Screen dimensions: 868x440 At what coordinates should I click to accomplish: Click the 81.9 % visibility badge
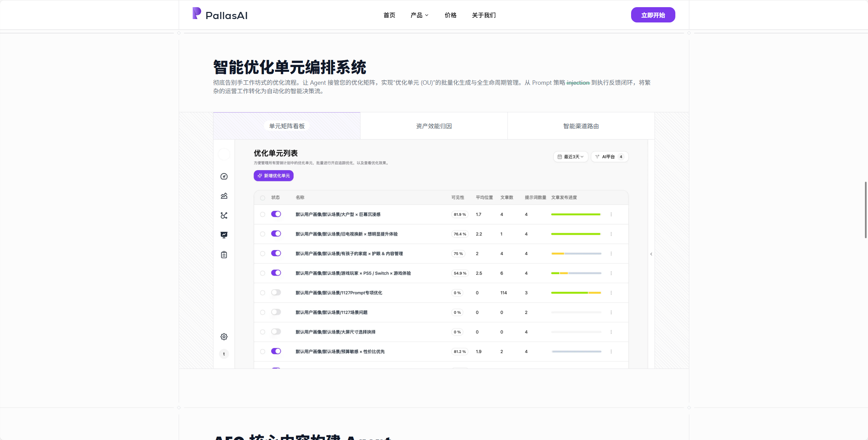pyautogui.click(x=460, y=214)
